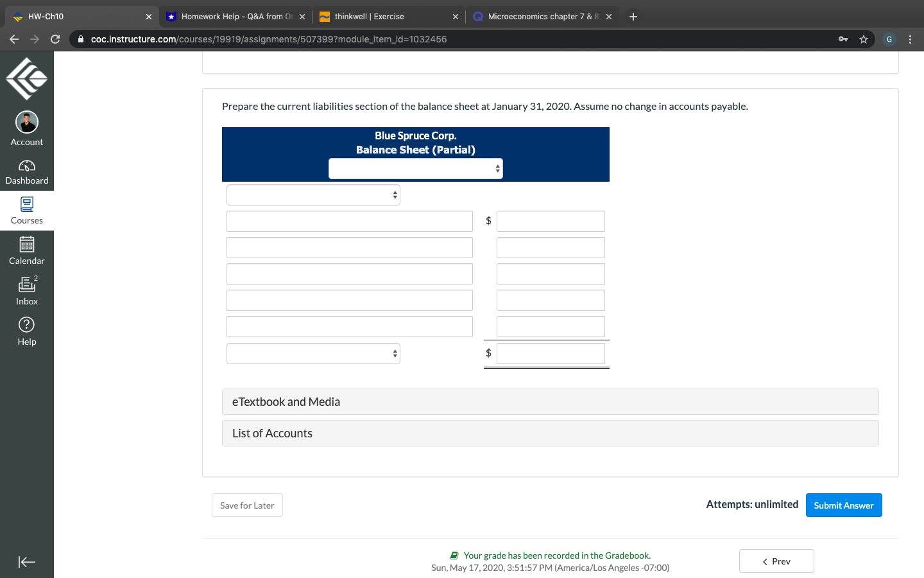Click the Submit Answer button

pos(844,505)
